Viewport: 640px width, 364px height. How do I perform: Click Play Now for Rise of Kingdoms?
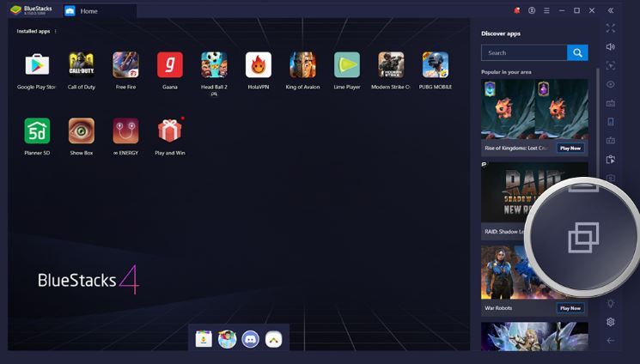pos(570,149)
